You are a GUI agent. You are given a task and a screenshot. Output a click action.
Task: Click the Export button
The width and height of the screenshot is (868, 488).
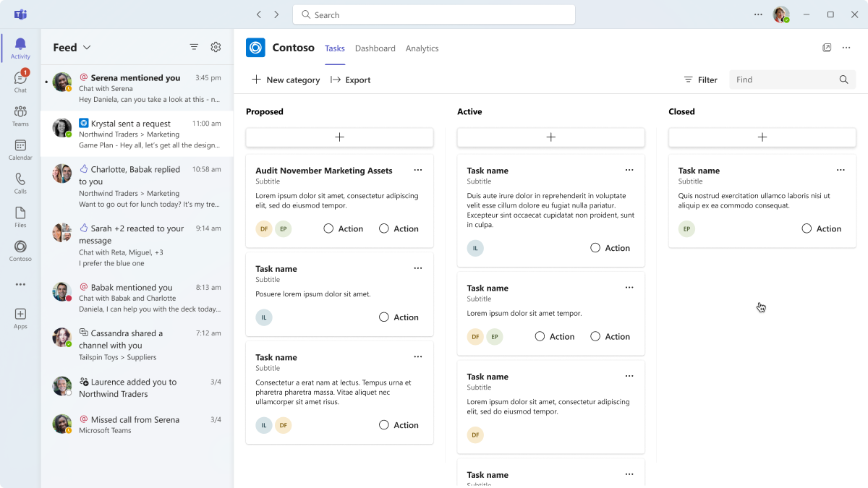(350, 80)
